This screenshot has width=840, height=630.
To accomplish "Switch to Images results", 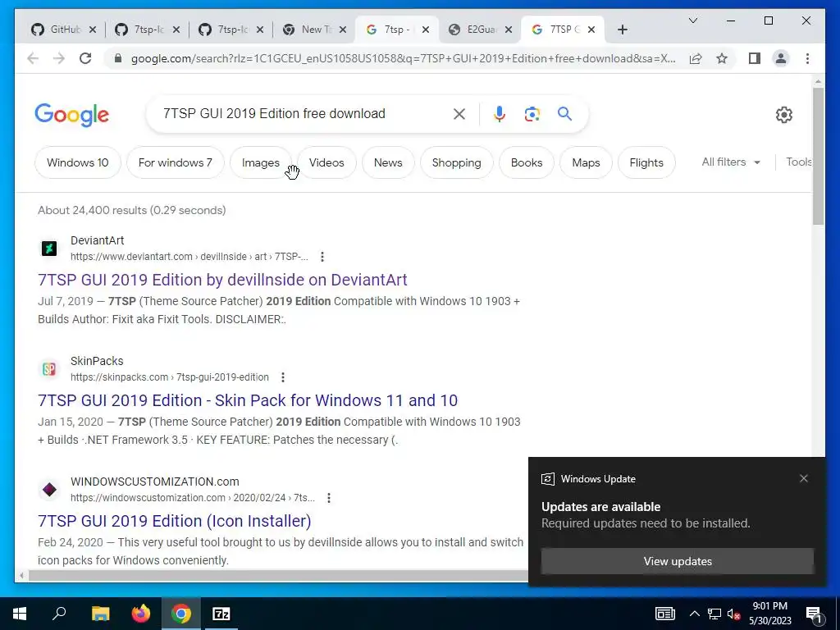I will pos(260,162).
